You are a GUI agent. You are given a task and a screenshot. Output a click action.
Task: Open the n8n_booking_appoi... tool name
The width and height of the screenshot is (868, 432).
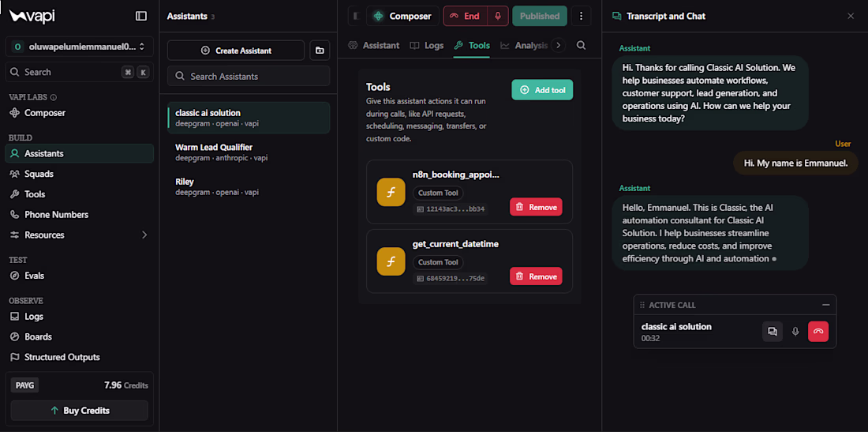(456, 175)
